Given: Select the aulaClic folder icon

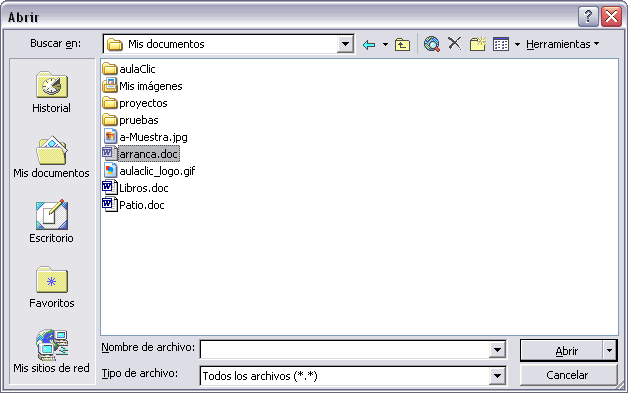Looking at the screenshot, I should [110, 69].
